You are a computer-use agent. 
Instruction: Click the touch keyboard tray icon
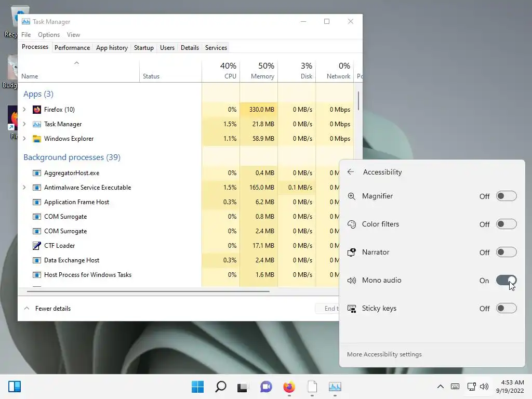(x=455, y=387)
